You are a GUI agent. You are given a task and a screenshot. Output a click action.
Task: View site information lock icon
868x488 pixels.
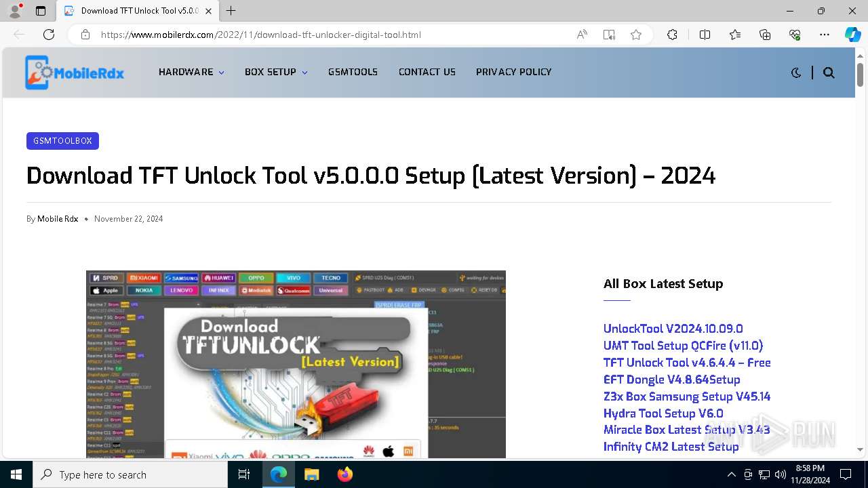click(x=85, y=35)
